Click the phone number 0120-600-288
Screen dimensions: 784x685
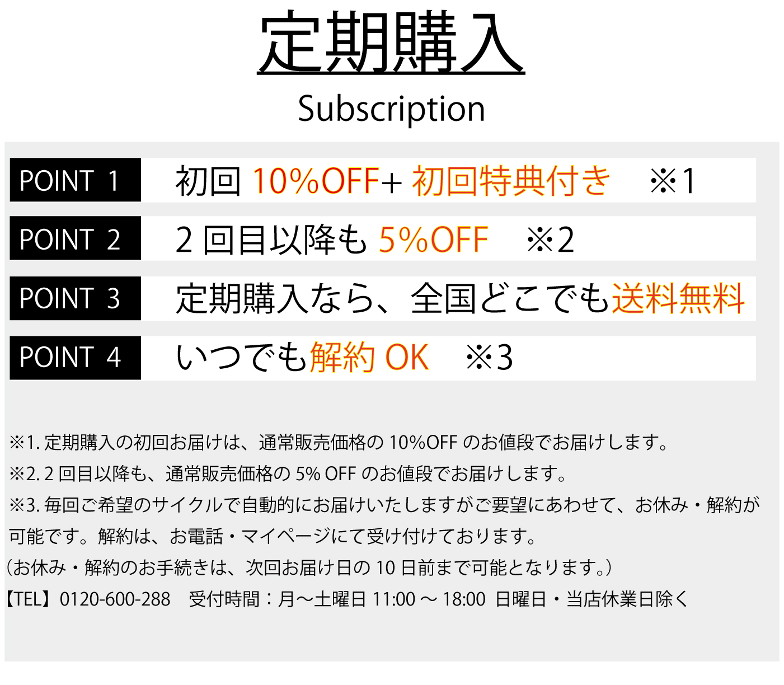point(115,599)
